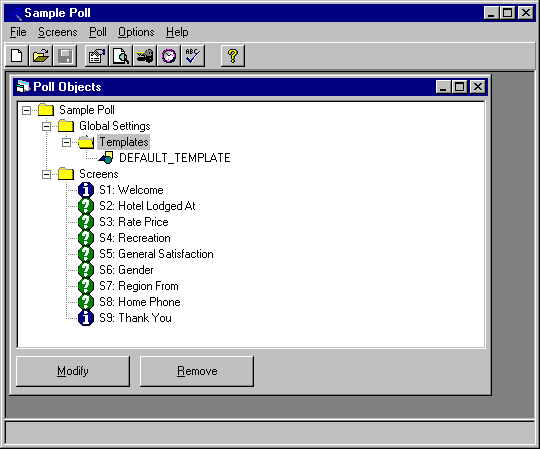Click the Modify button
Image resolution: width=540 pixels, height=449 pixels.
[73, 371]
